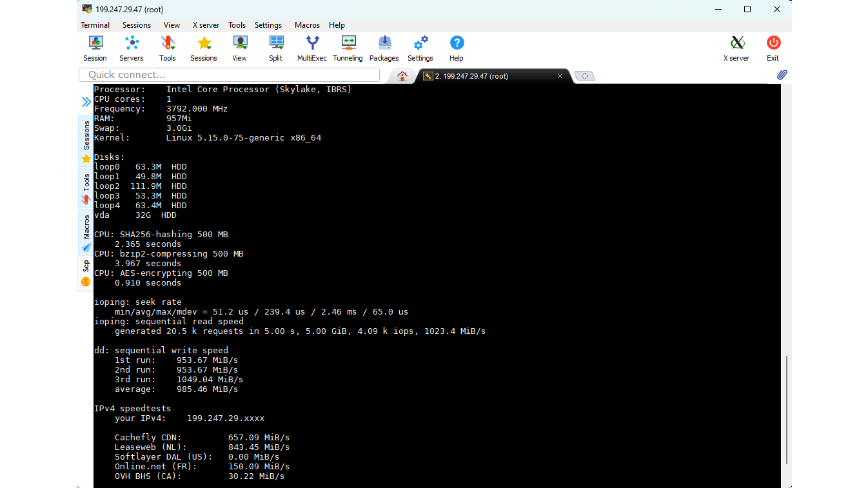Open the Help menu in menu bar

(337, 25)
